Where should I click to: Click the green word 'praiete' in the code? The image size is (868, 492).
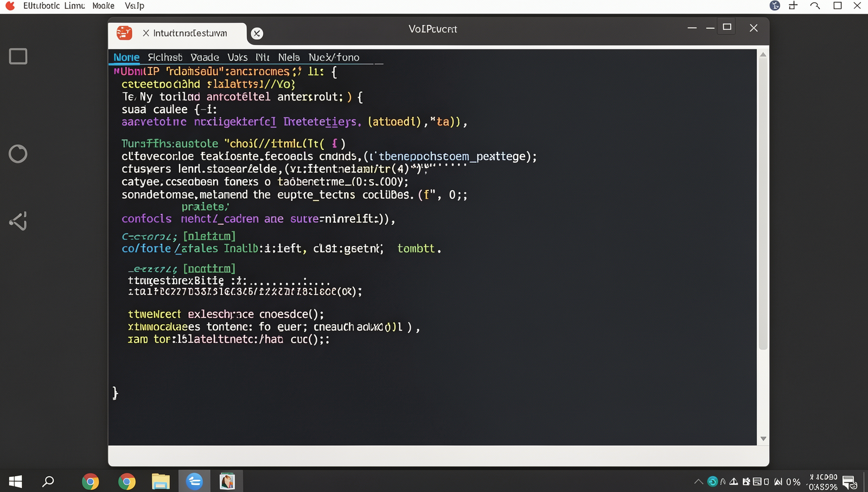(x=205, y=207)
